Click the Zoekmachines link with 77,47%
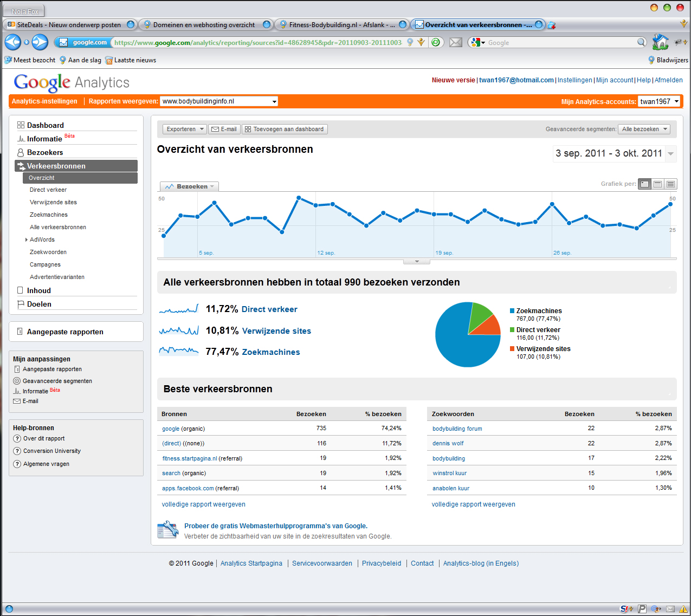Viewport: 691px width, 616px height. 271,352
